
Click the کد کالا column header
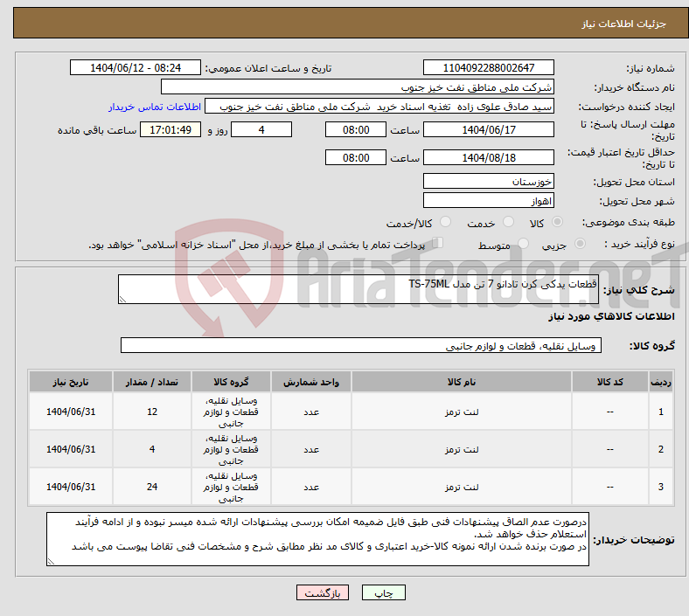[x=609, y=382]
